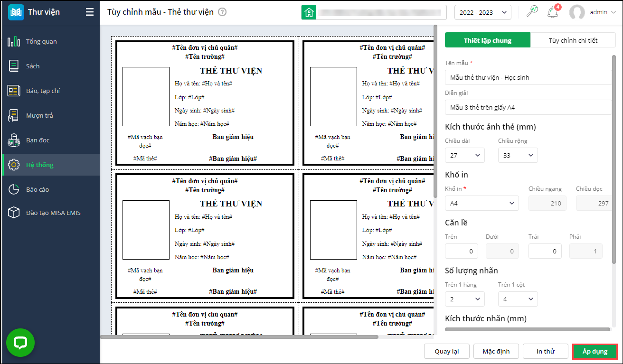Click the Áp dụng button

[595, 351]
